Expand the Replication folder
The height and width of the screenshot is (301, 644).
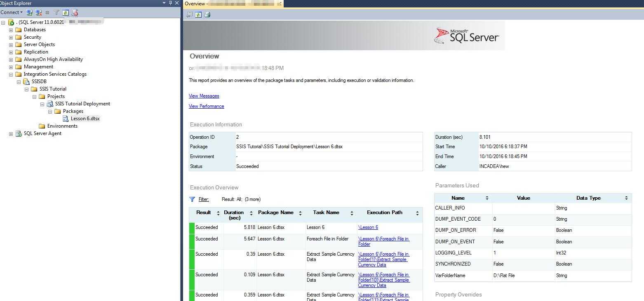(x=11, y=52)
